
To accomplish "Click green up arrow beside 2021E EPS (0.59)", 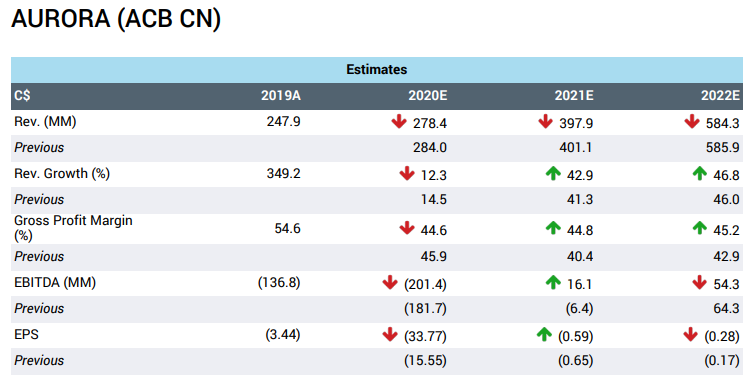I will [x=544, y=335].
